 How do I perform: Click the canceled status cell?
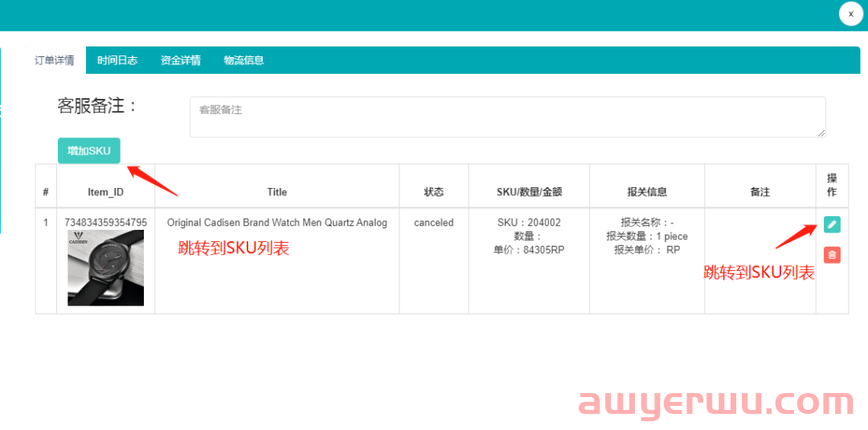pos(434,223)
